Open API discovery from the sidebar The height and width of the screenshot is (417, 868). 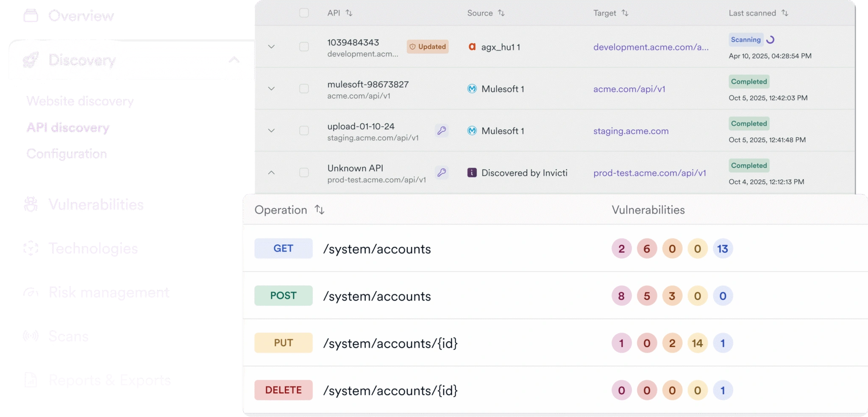[68, 127]
